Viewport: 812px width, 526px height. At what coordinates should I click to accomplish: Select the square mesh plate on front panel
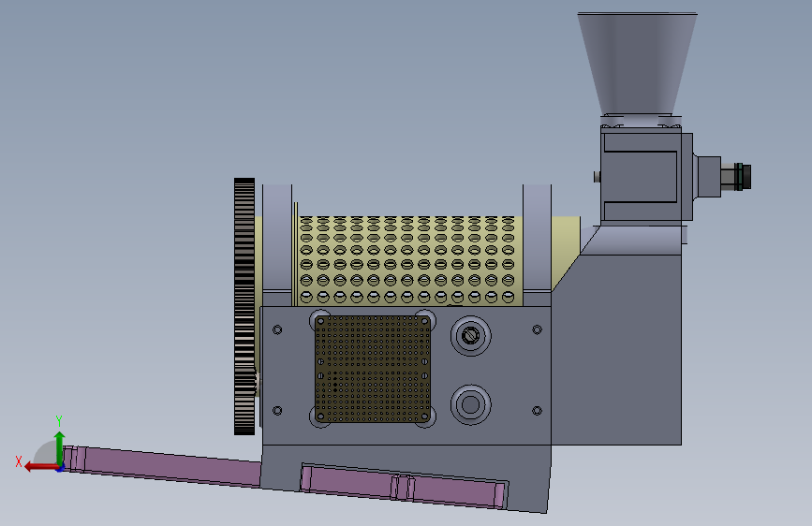pyautogui.click(x=373, y=369)
